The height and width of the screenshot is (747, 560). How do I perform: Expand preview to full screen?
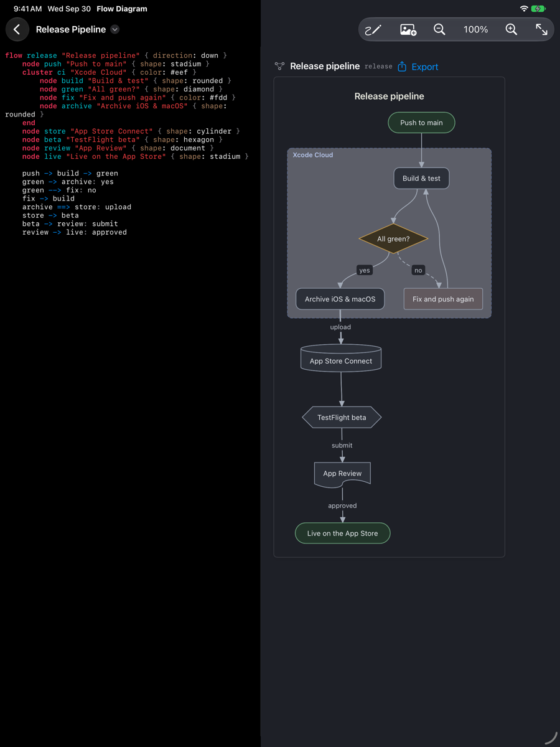[x=541, y=29]
